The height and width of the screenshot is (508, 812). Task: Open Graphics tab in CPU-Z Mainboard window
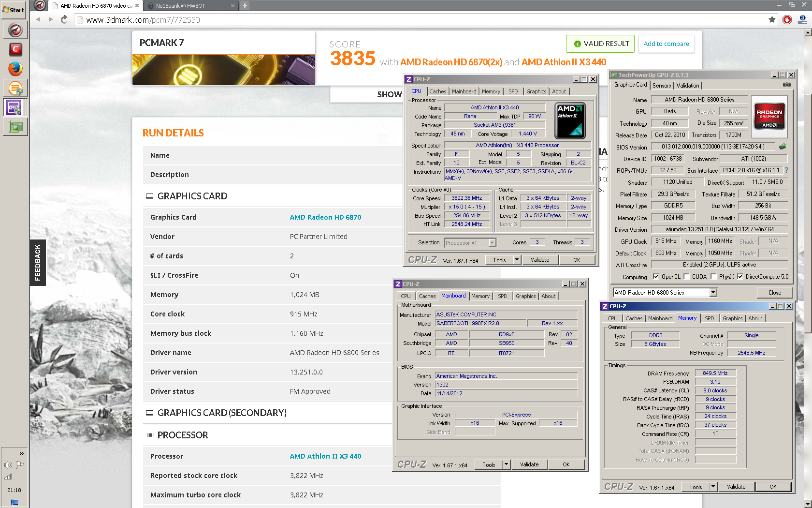coord(526,296)
